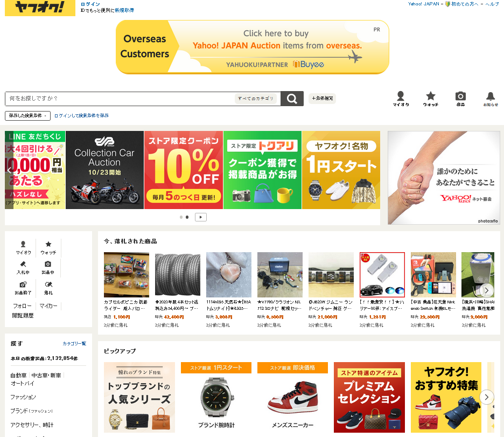Open すべてのカテゴリ category dropdown
Screen dimensions: 504x437
256,99
